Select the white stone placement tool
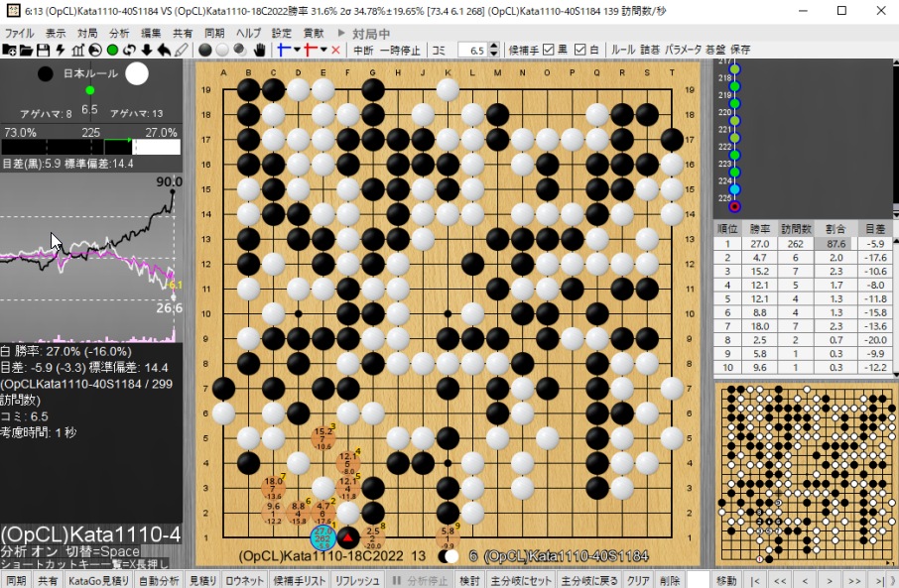This screenshot has height=588, width=899. tap(222, 50)
